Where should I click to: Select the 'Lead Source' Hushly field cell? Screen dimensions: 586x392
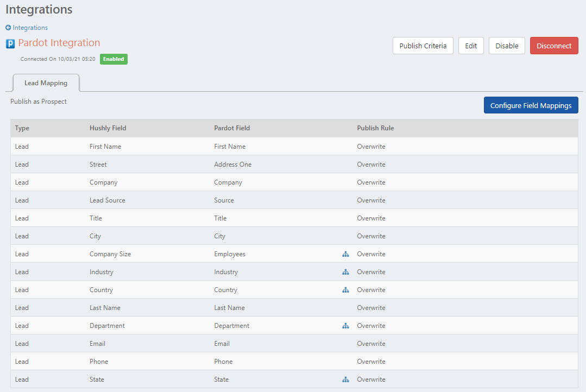[107, 200]
